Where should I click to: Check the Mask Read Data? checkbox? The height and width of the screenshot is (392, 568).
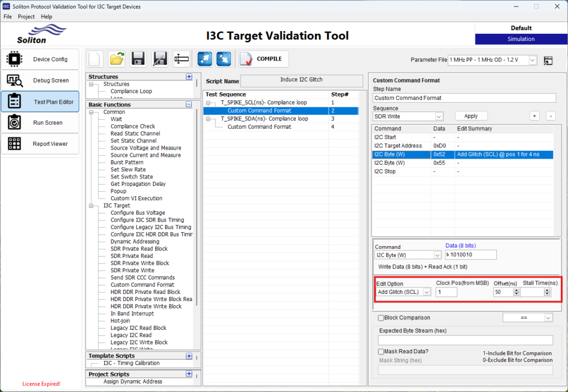pos(381,352)
